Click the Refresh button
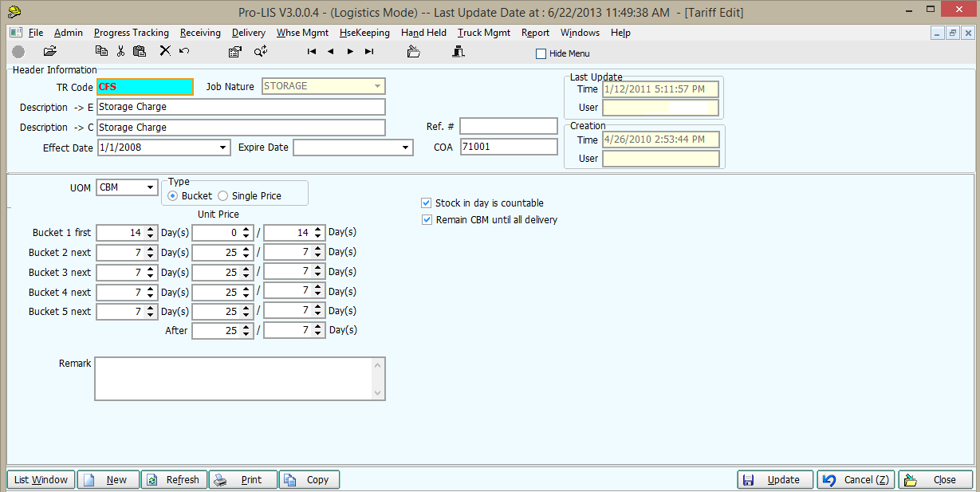 pyautogui.click(x=175, y=480)
